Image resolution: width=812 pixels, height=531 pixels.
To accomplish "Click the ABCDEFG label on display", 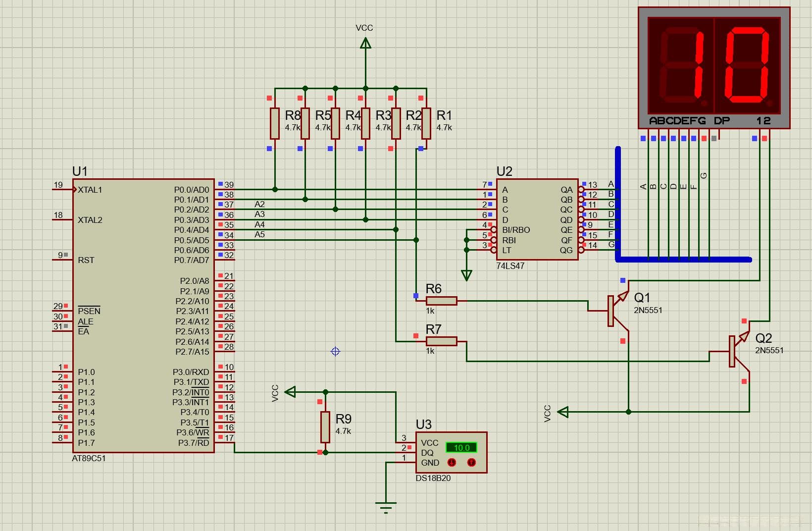I will 677,121.
